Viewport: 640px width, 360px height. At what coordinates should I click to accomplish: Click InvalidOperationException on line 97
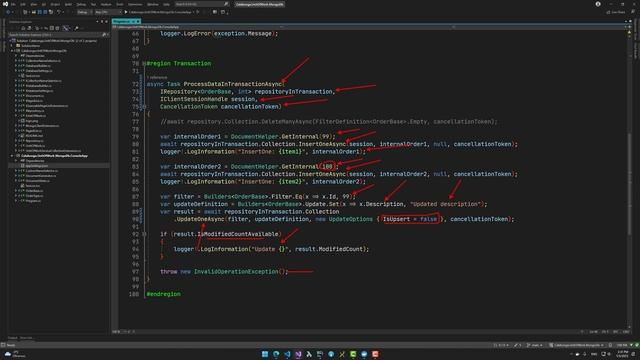point(236,271)
